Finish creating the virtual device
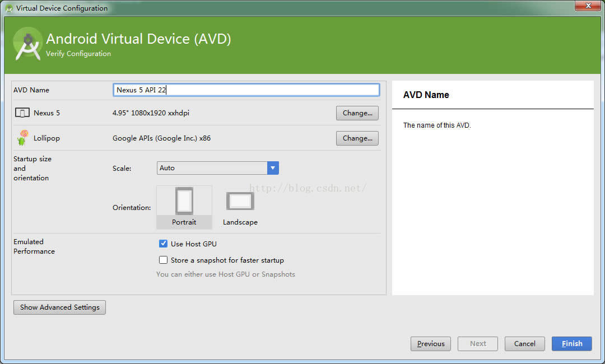 pos(572,344)
